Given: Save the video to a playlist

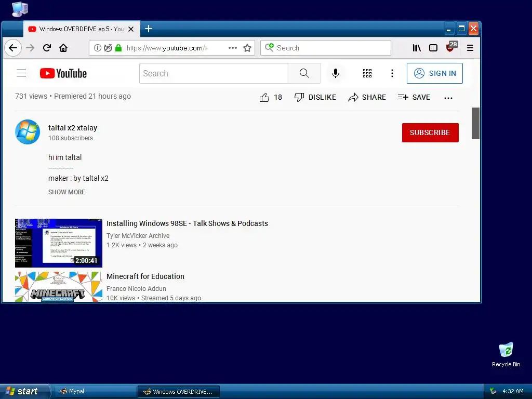Looking at the screenshot, I should click(x=414, y=97).
